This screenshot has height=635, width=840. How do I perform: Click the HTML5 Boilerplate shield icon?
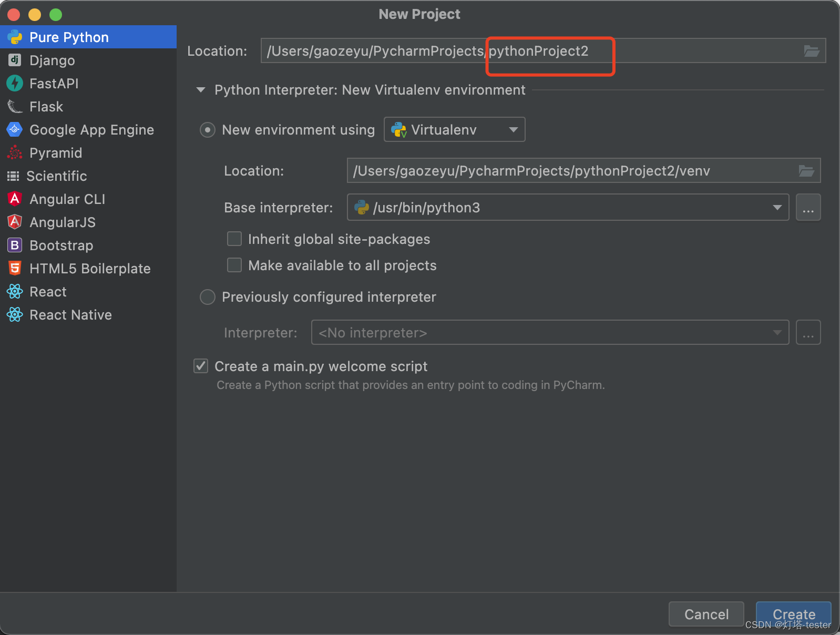click(x=15, y=268)
